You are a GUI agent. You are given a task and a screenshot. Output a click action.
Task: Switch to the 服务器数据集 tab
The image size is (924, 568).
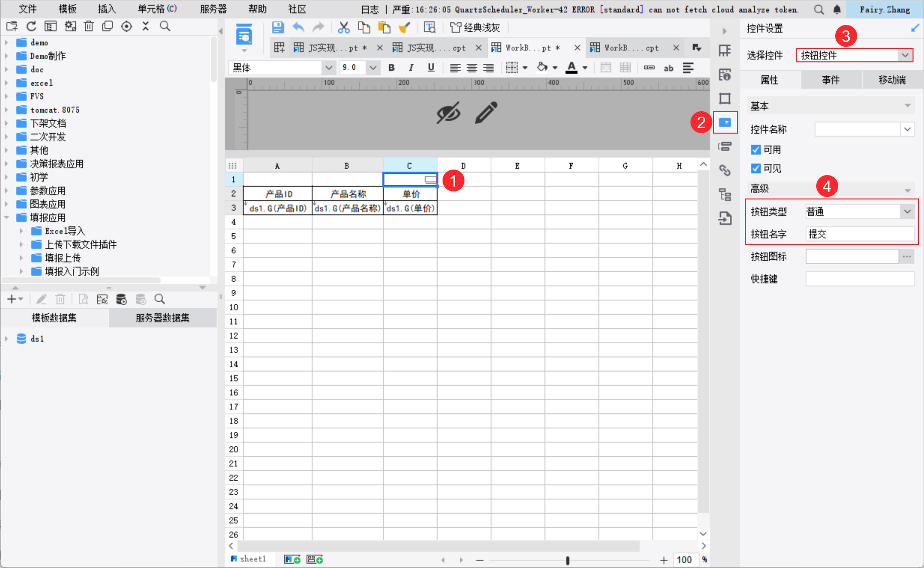[x=163, y=318]
